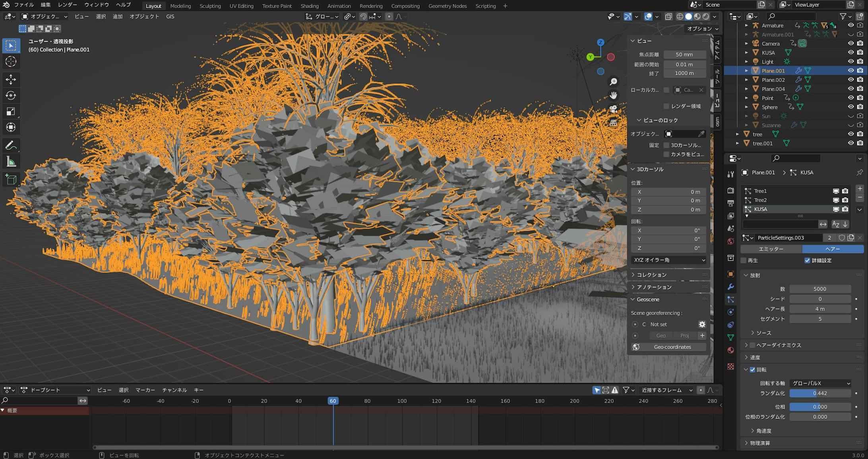Switch to the Sculpting workspace tab
868x459 pixels.
click(x=210, y=6)
